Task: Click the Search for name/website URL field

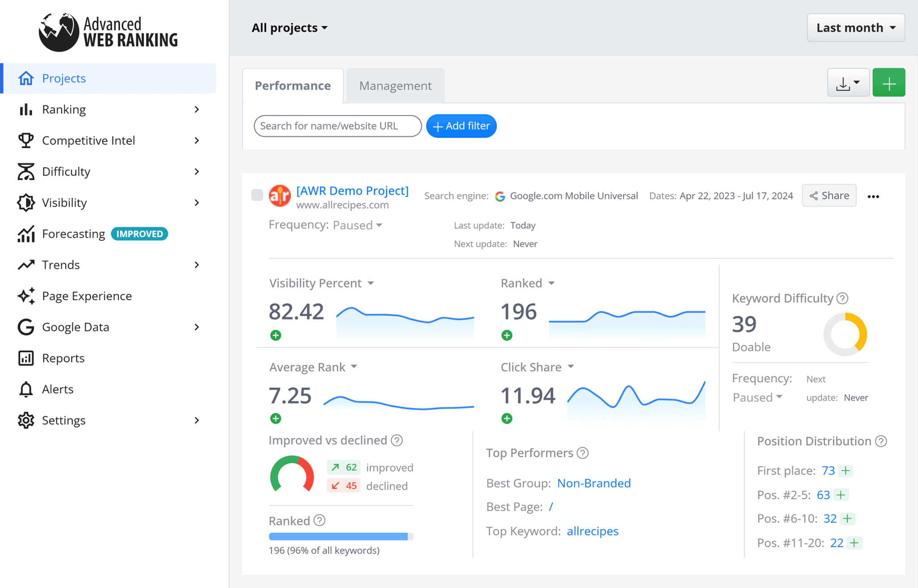Action: pyautogui.click(x=337, y=126)
